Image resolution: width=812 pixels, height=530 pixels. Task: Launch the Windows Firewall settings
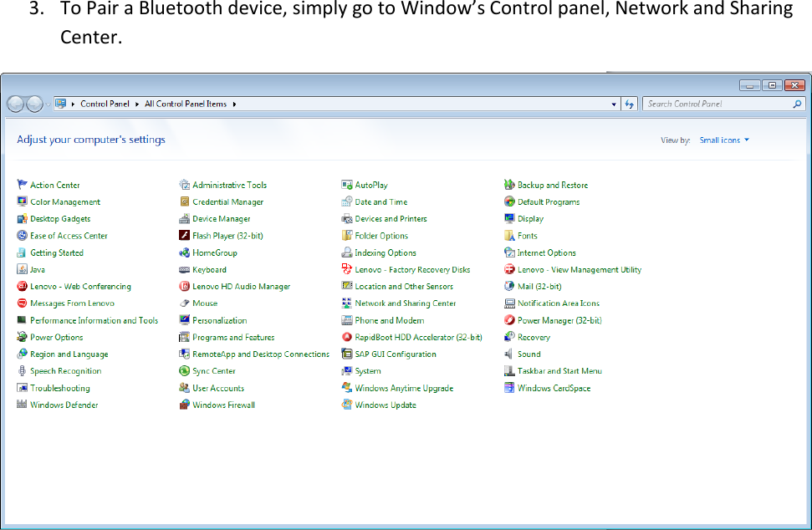222,404
